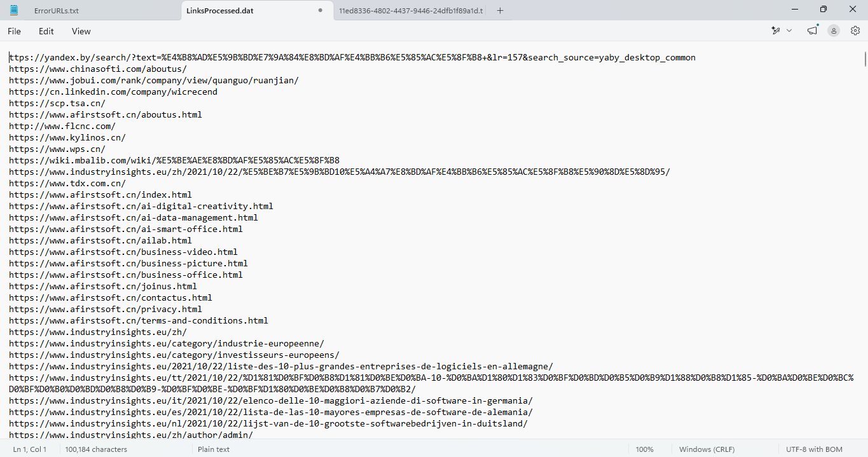This screenshot has width=868, height=457.
Task: Click the elenco-delle-10-maggiori-aziende line
Action: click(x=271, y=400)
